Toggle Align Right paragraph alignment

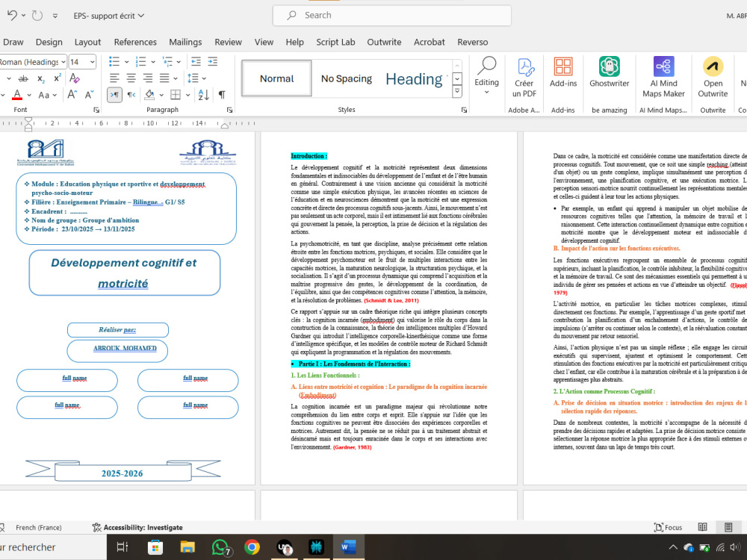pyautogui.click(x=148, y=78)
